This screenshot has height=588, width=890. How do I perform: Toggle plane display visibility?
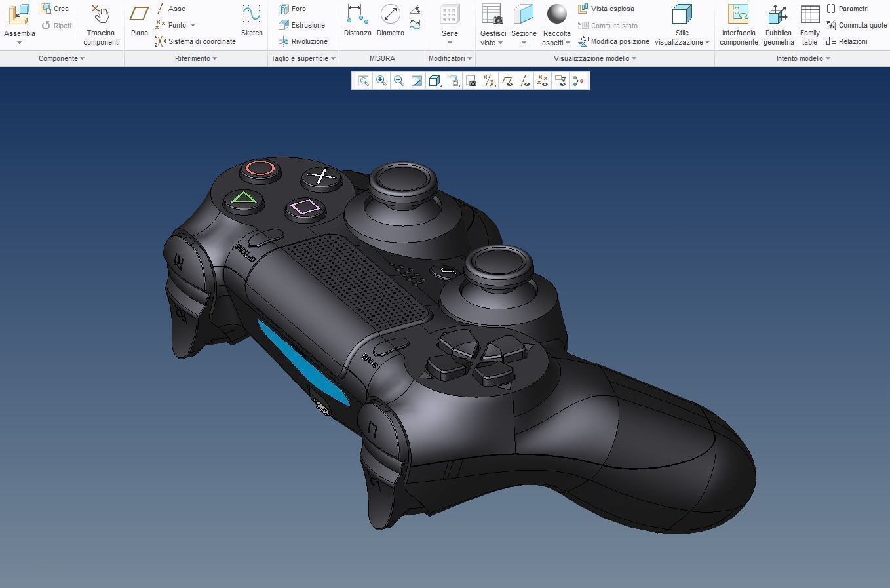click(x=507, y=81)
